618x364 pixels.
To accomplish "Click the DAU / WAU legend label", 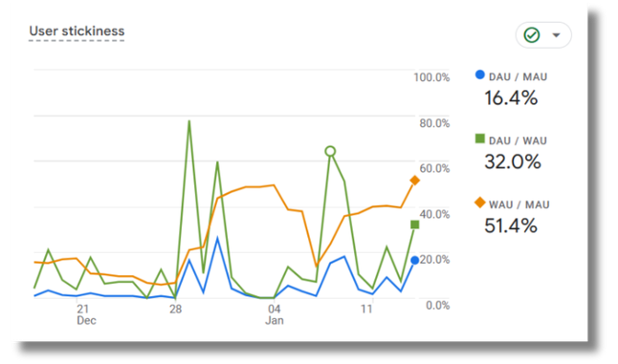I will click(x=518, y=140).
